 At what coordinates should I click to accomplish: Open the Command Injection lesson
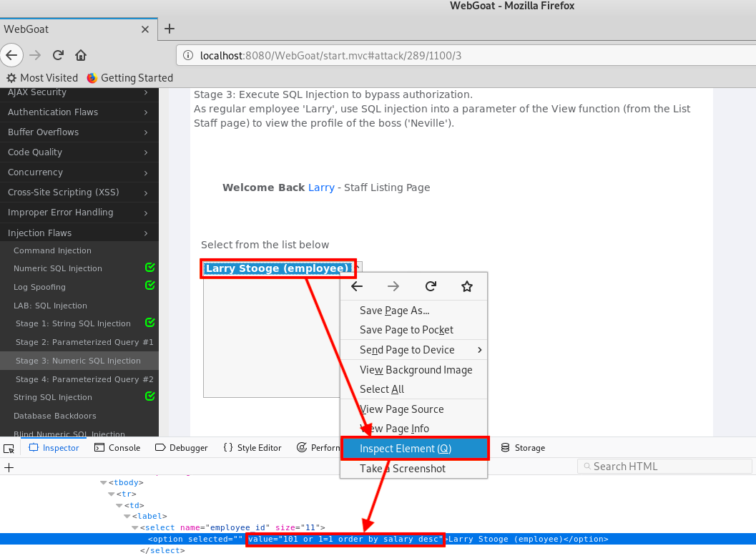pyautogui.click(x=52, y=250)
